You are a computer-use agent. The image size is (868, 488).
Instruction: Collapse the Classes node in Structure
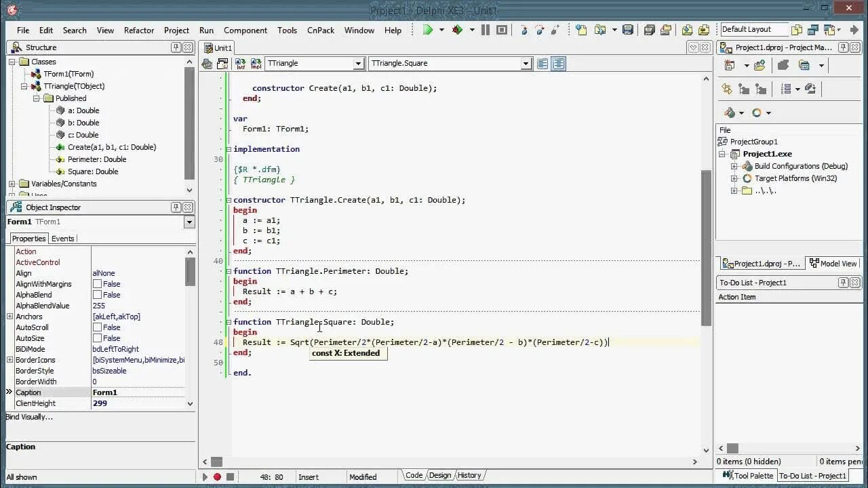[12, 62]
